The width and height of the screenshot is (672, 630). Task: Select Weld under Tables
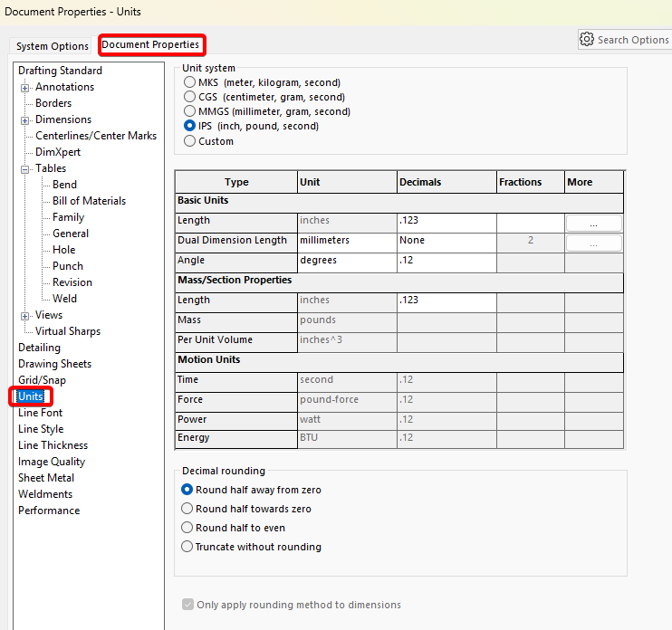pyautogui.click(x=64, y=298)
